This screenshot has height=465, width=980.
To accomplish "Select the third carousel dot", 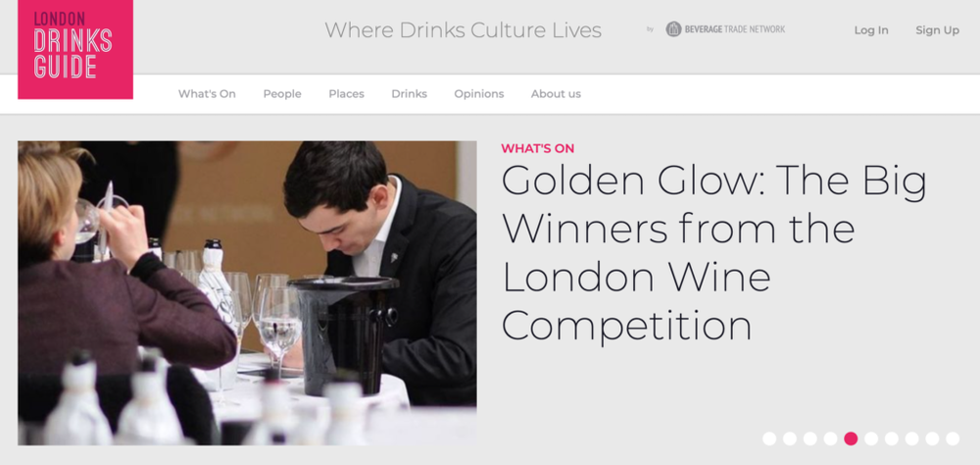I will (x=810, y=439).
